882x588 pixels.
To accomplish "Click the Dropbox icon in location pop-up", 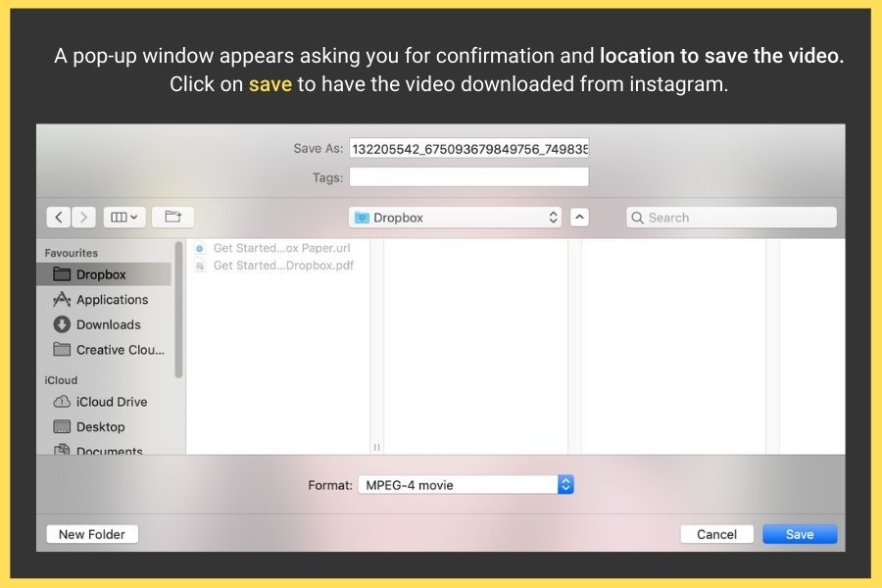I will (x=362, y=218).
